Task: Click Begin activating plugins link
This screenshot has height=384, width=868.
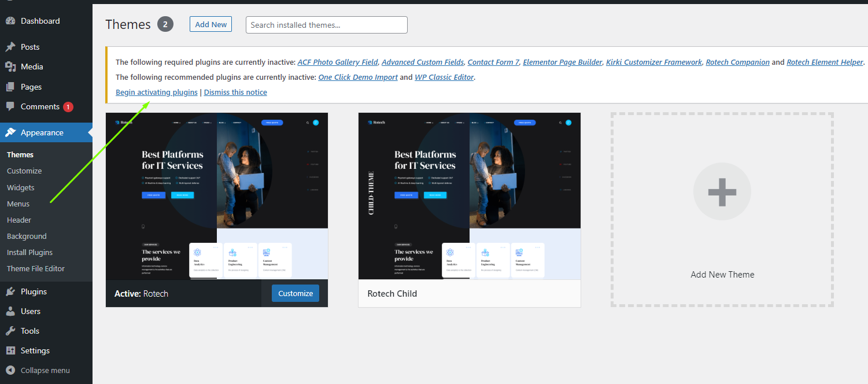Action: (x=157, y=92)
